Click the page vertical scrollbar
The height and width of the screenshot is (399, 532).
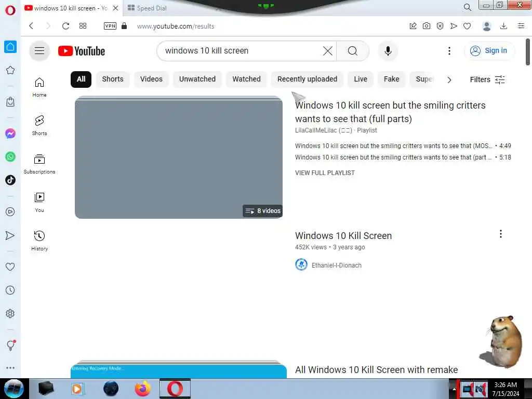[x=528, y=52]
